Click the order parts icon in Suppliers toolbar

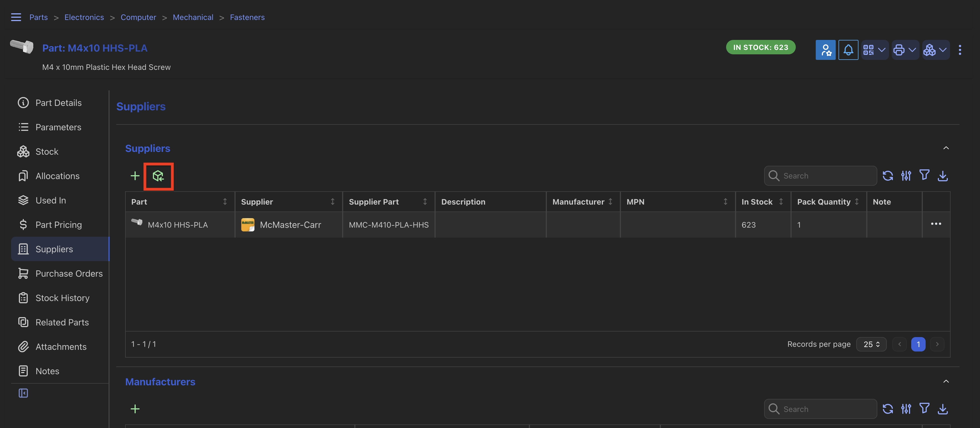pyautogui.click(x=158, y=176)
